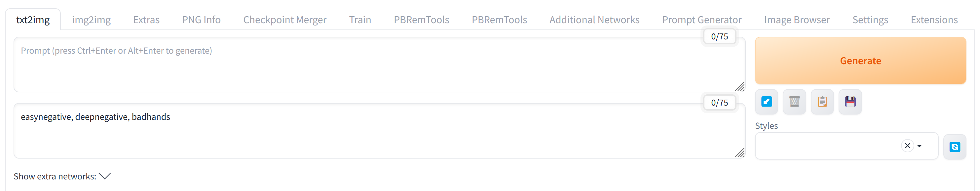Open the Extras tab
Viewport: 980px width, 191px height.
click(x=146, y=20)
